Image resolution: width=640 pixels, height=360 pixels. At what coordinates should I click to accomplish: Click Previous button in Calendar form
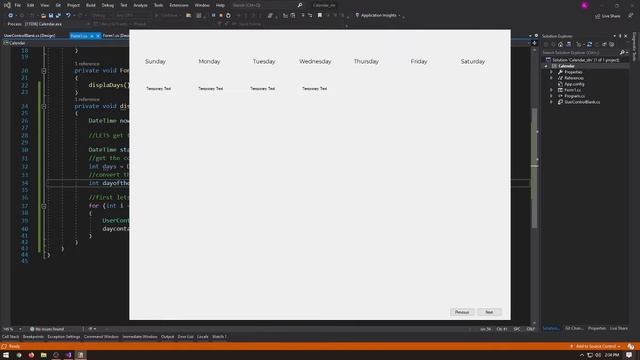click(x=462, y=312)
